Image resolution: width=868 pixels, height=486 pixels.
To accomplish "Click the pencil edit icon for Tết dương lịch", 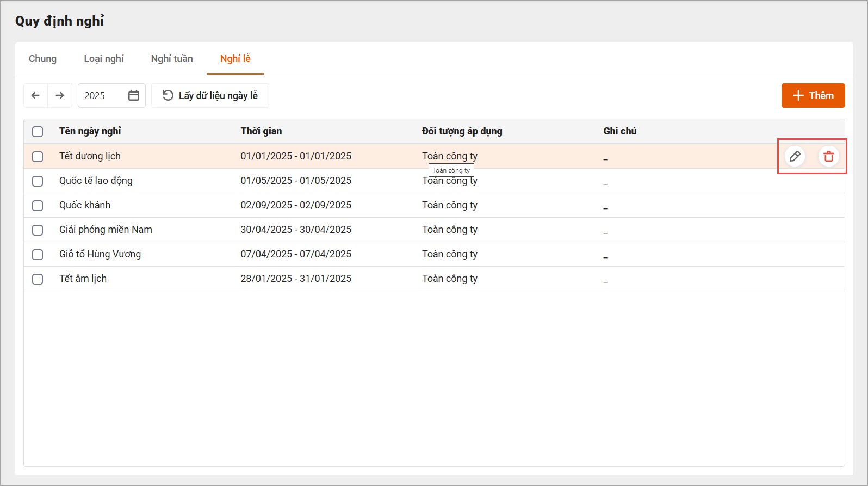I will click(x=795, y=156).
